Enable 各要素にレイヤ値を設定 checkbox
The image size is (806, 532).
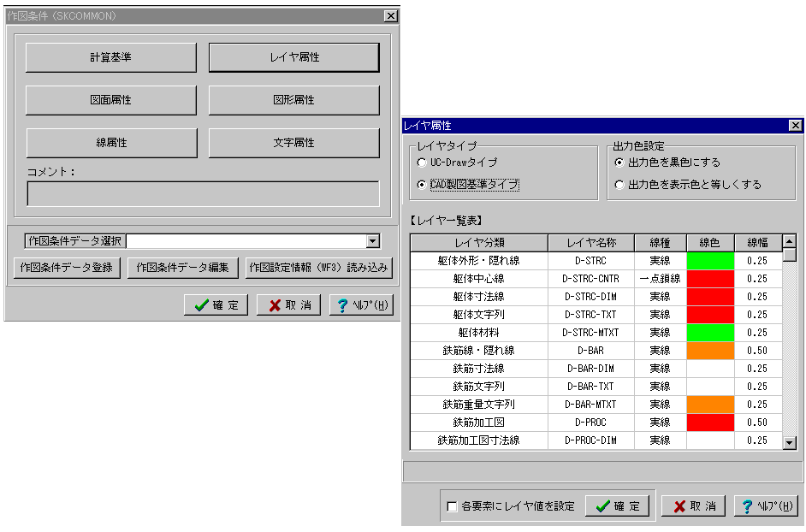pyautogui.click(x=452, y=506)
